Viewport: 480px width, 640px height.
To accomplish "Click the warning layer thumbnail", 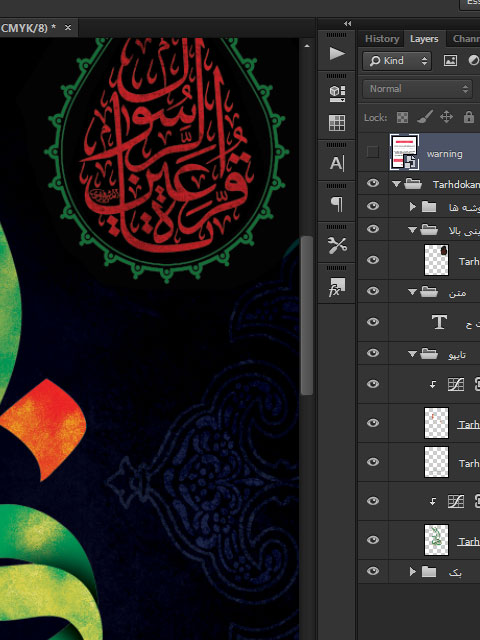I will (404, 152).
